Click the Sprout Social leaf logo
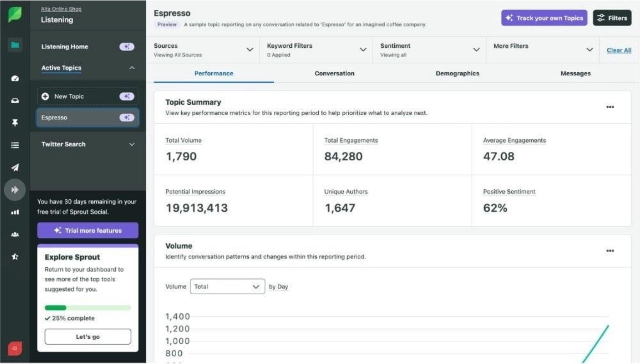Viewport: 642px width, 364px height. click(x=15, y=14)
